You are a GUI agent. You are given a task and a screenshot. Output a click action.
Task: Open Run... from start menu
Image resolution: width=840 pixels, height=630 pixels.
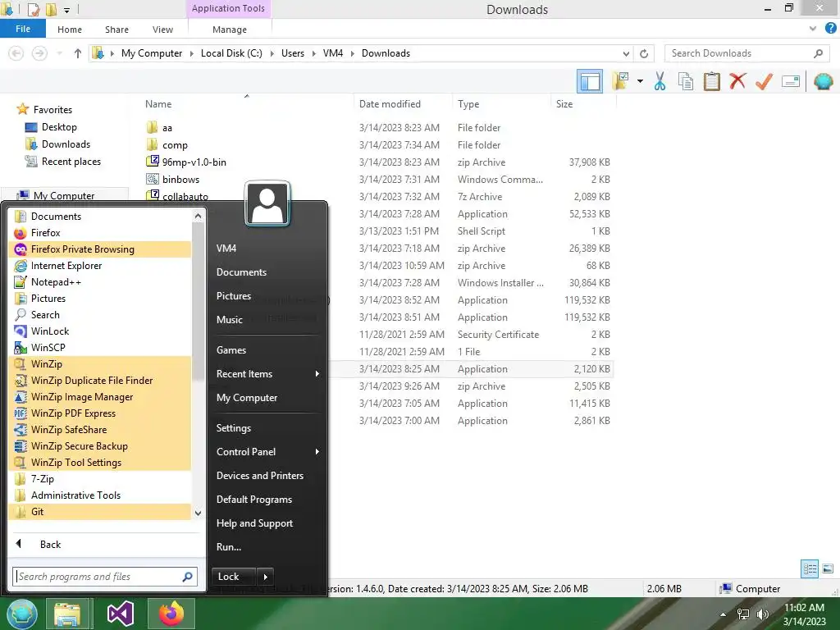[268, 547]
